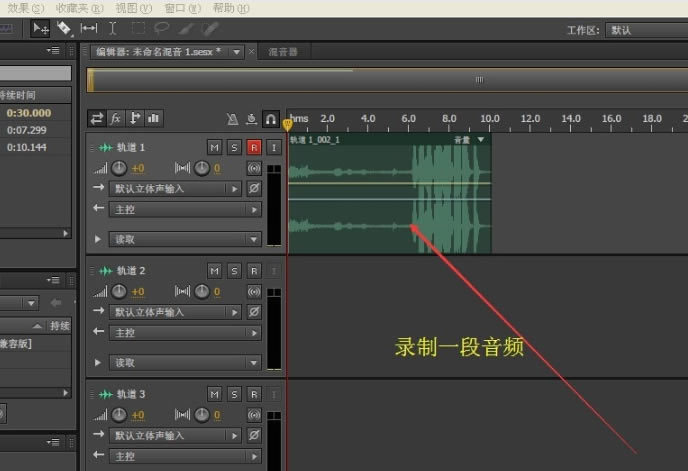Screen dimensions: 688x471
Task: Open the 工作区 workspace selector
Action: click(x=645, y=30)
